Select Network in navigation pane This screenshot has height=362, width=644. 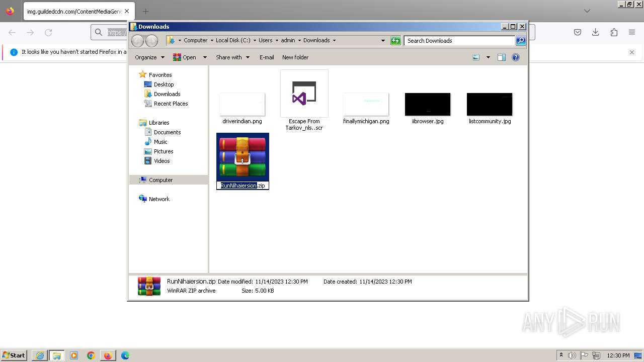point(159,199)
